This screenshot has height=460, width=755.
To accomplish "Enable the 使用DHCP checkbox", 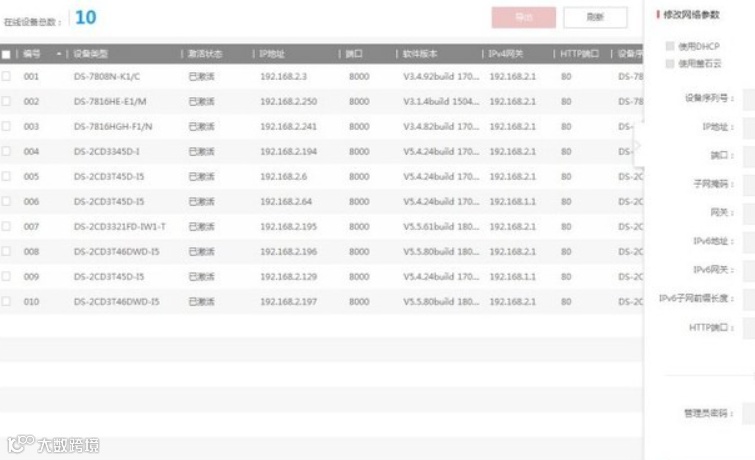I will click(x=670, y=46).
